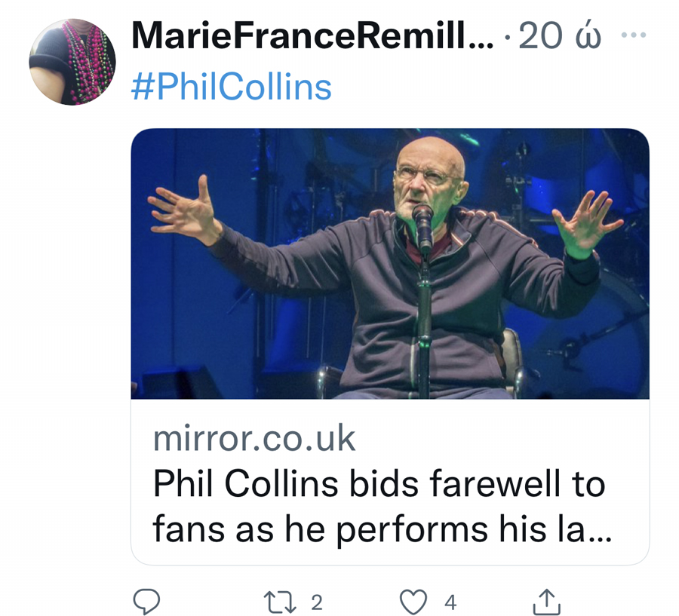Open the three-dot more options menu
The image size is (679, 616).
(x=634, y=35)
